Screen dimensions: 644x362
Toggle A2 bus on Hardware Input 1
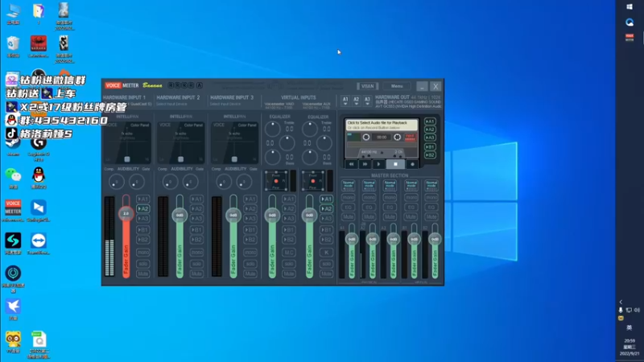pyautogui.click(x=143, y=209)
